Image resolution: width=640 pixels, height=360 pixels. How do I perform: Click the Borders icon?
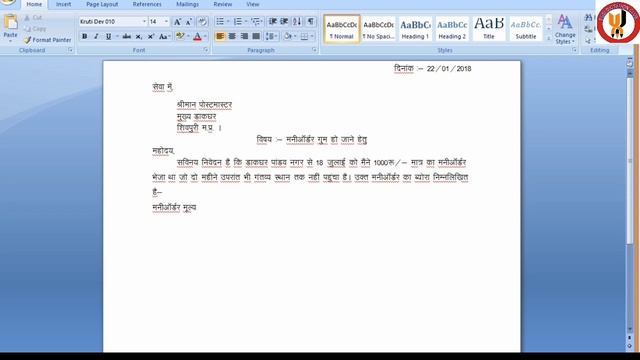point(304,36)
